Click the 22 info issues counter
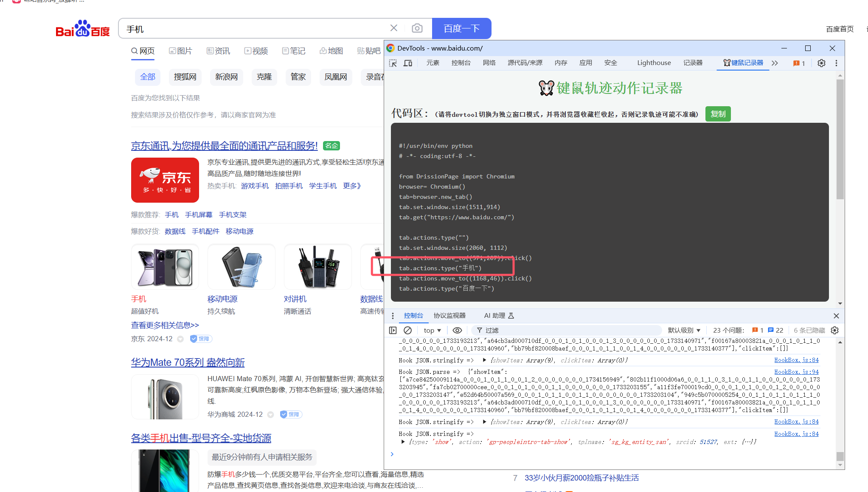 coord(775,330)
